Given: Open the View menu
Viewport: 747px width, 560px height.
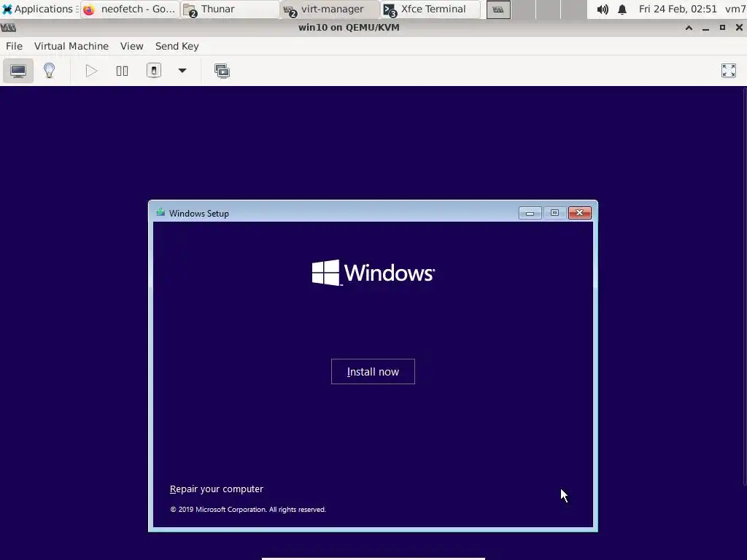Looking at the screenshot, I should (131, 46).
